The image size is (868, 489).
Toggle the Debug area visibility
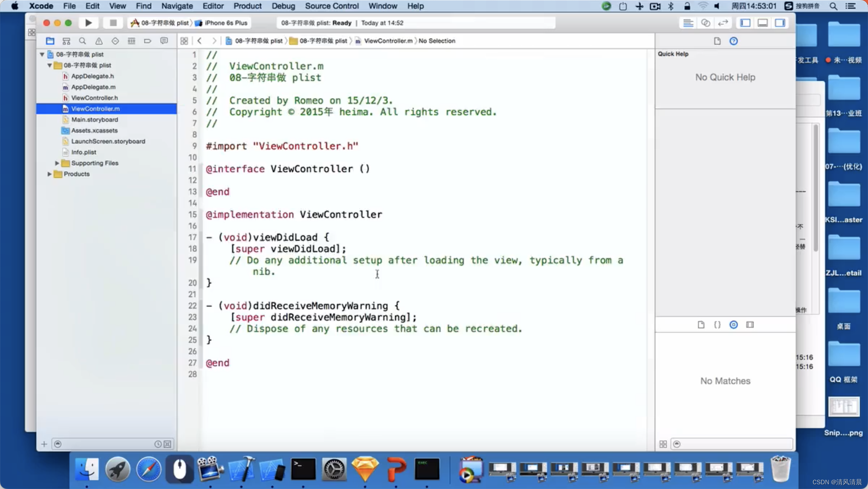pos(763,23)
